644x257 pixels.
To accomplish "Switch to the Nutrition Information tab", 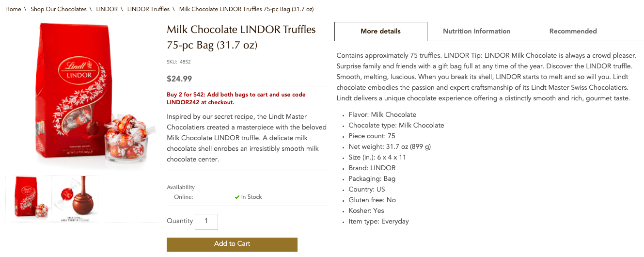I will tap(476, 32).
